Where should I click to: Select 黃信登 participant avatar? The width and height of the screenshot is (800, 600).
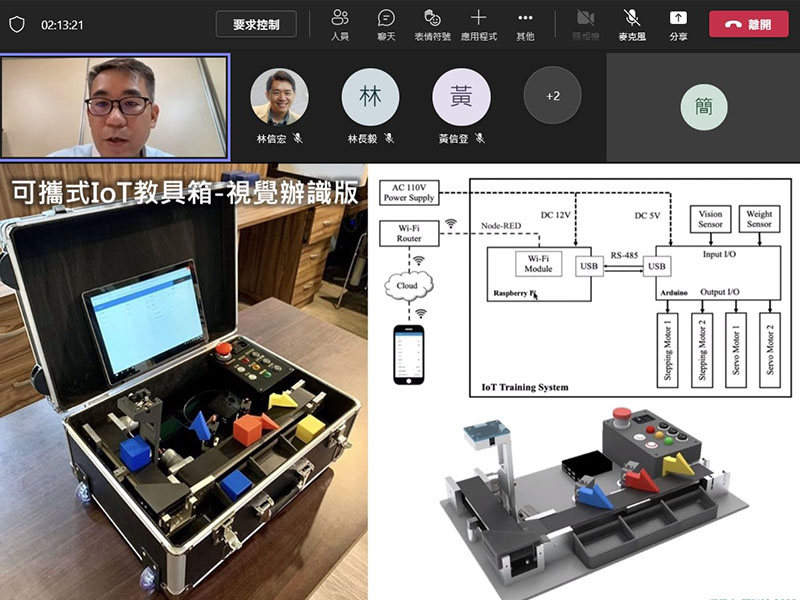point(461,97)
